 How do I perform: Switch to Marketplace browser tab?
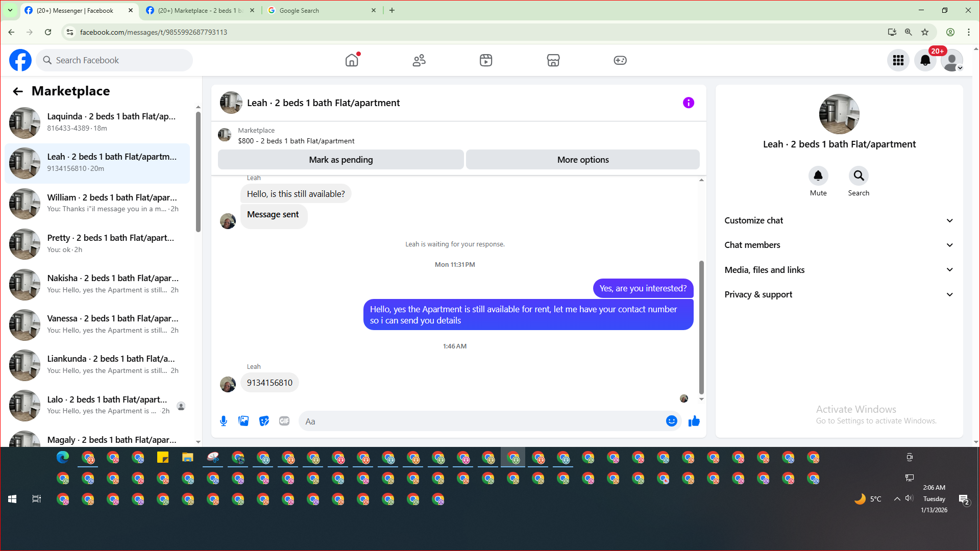(x=199, y=10)
